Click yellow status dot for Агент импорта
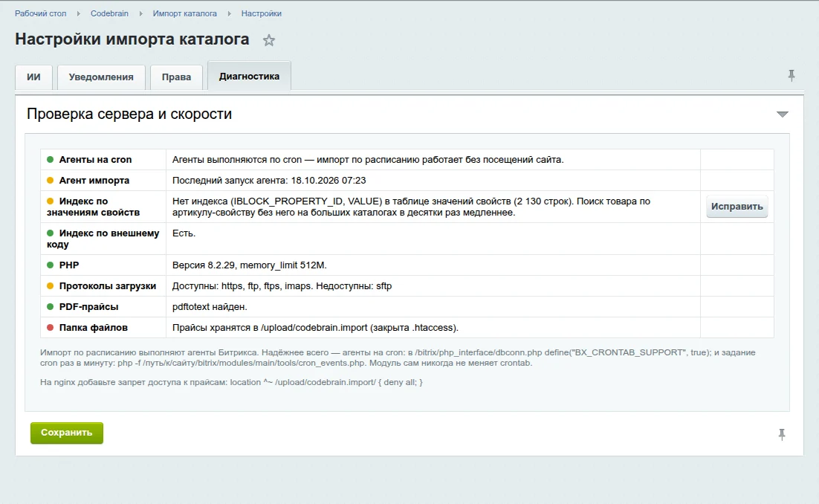Viewport: 819px width, 504px height. [x=50, y=181]
